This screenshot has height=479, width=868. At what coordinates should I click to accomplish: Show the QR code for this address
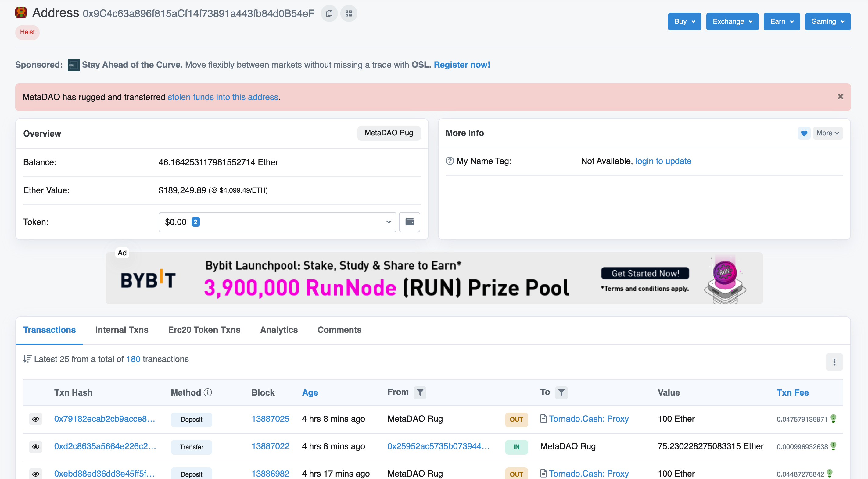tap(349, 13)
